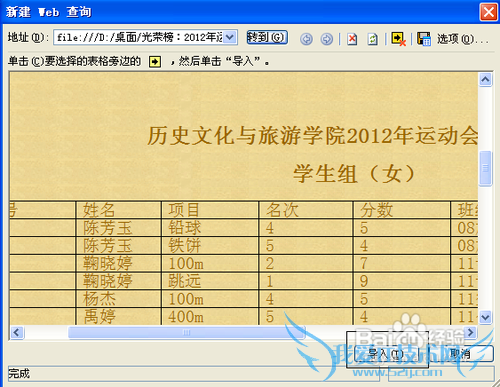Viewport: 500px width, 387px height.
Task: Click the 取消 cancel button
Action: (x=460, y=353)
